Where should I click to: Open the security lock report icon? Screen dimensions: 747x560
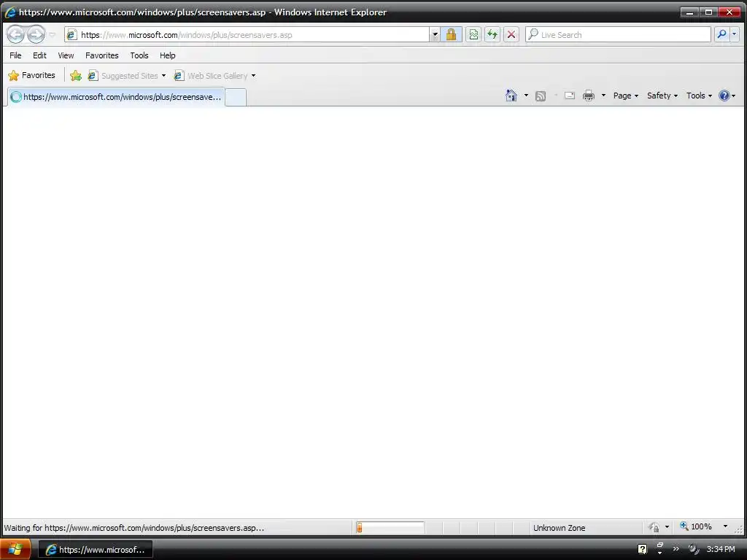point(451,35)
